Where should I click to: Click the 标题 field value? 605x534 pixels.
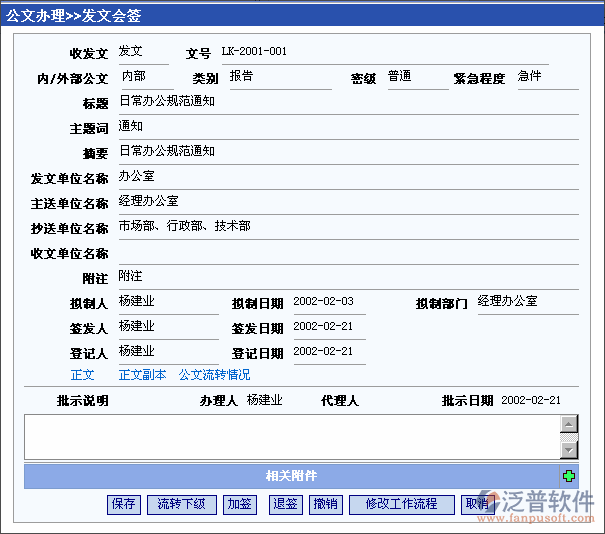coord(347,102)
